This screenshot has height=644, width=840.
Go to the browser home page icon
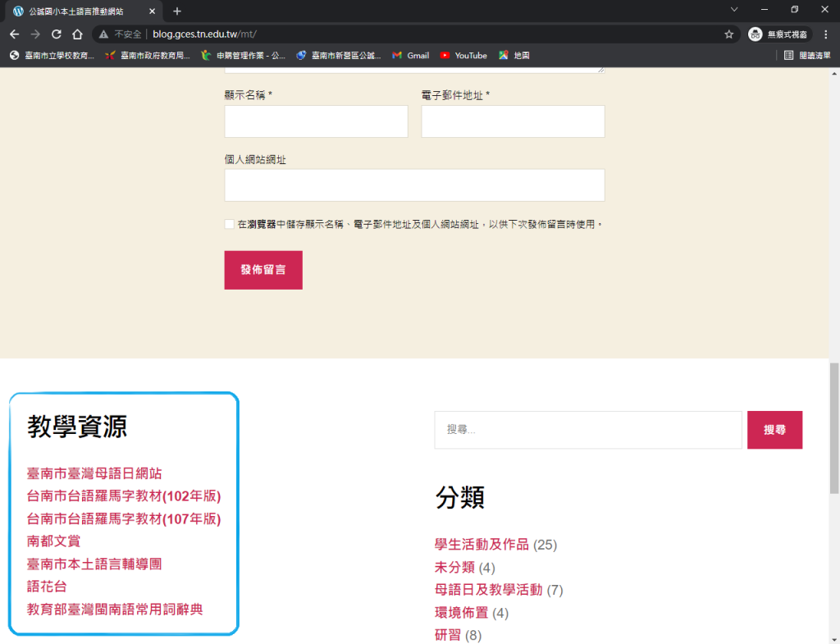77,34
